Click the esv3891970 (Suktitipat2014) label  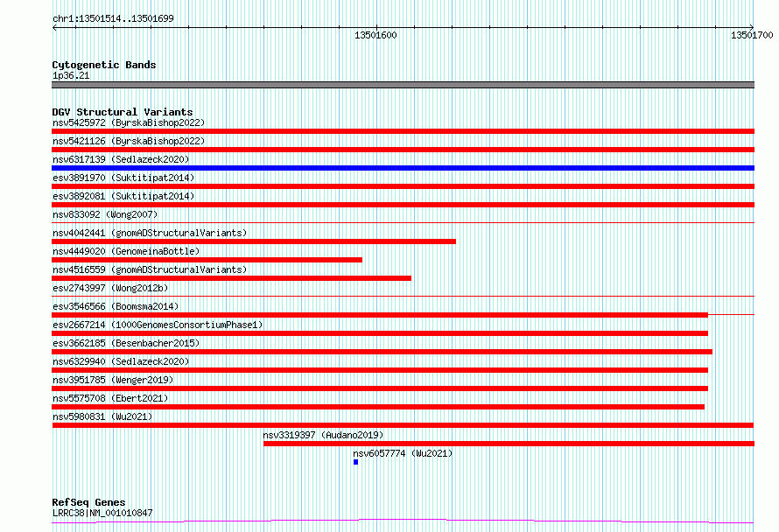tap(123, 178)
